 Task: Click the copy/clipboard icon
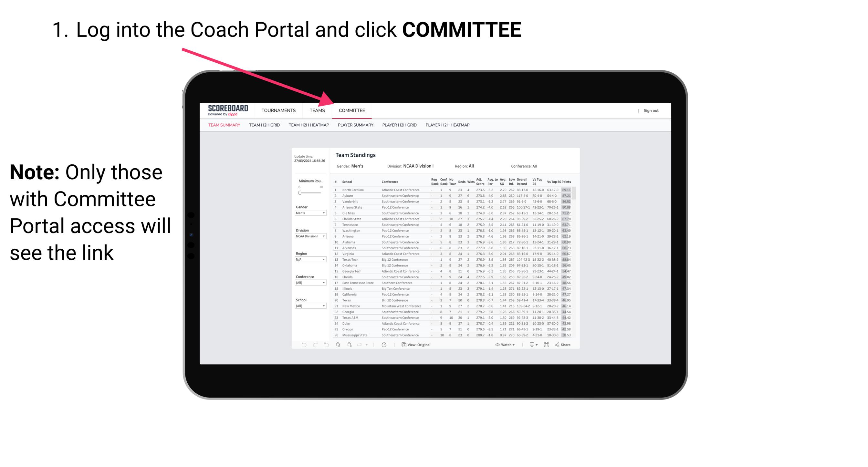403,345
